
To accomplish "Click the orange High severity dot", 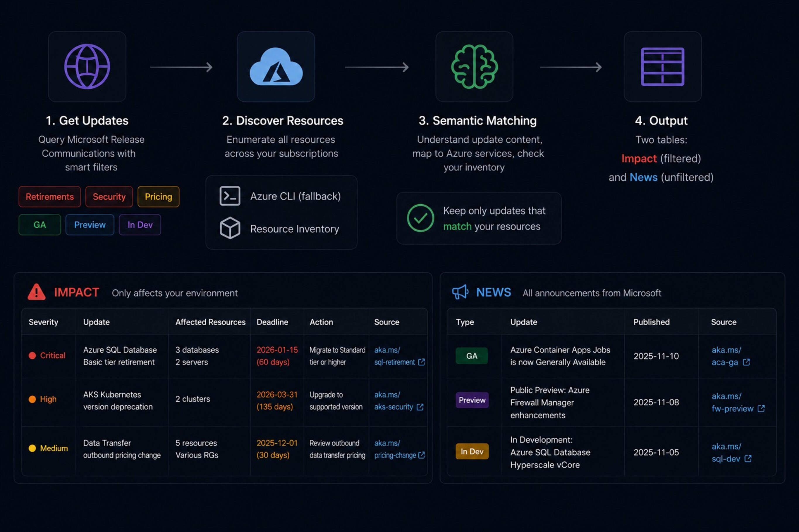I will [x=32, y=399].
